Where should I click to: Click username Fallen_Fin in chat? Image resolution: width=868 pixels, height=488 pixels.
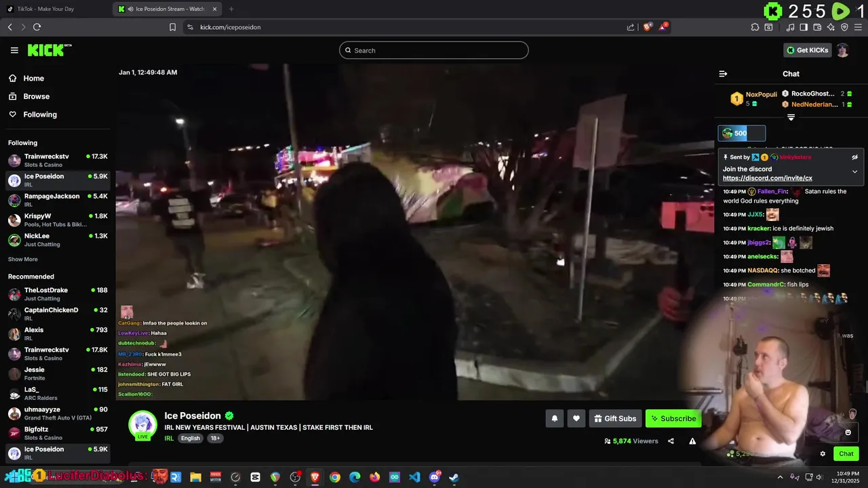coord(772,192)
